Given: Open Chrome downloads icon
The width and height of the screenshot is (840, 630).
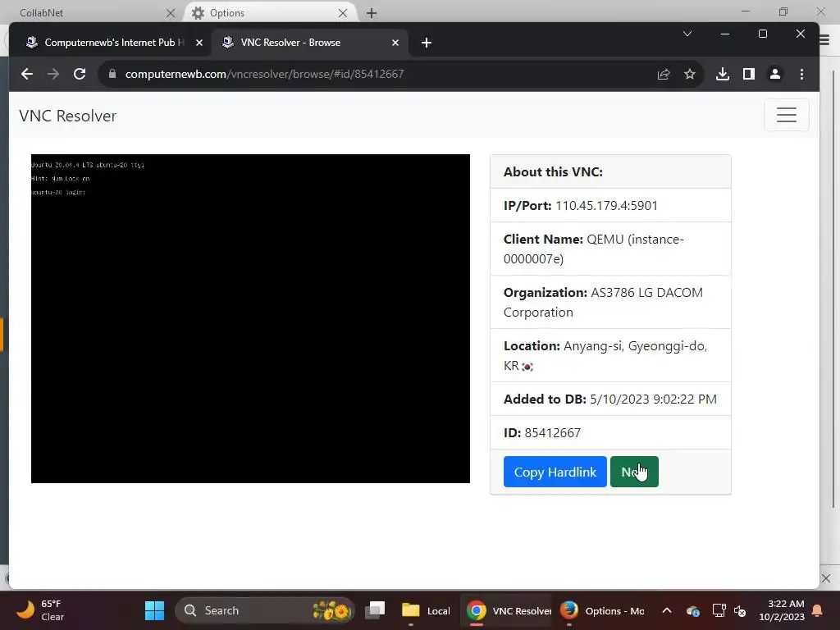Looking at the screenshot, I should pos(722,74).
